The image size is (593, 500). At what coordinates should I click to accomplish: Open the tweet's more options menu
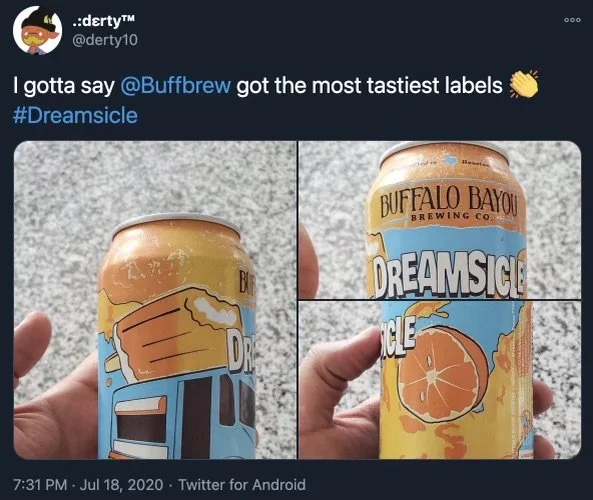pyautogui.click(x=572, y=20)
